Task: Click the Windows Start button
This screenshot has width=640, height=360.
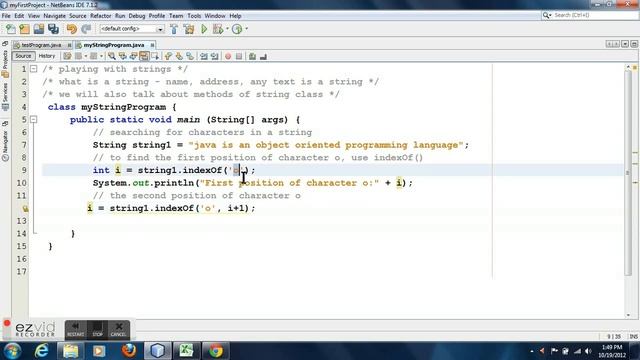Action: pyautogui.click(x=13, y=351)
